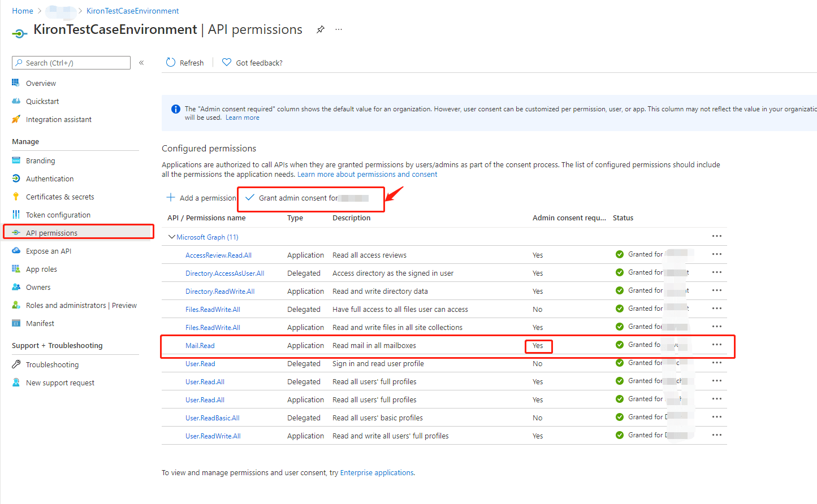Collapse the Microsoft Graph permissions group

point(171,236)
